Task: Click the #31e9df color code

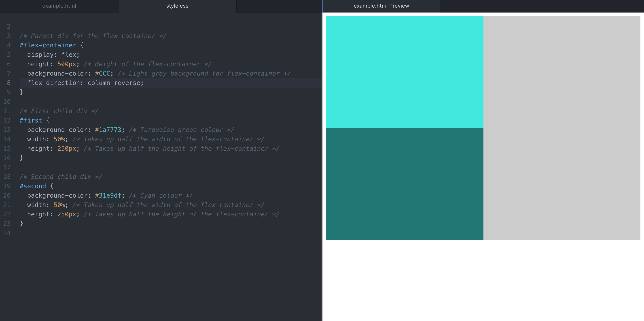Action: tap(108, 196)
